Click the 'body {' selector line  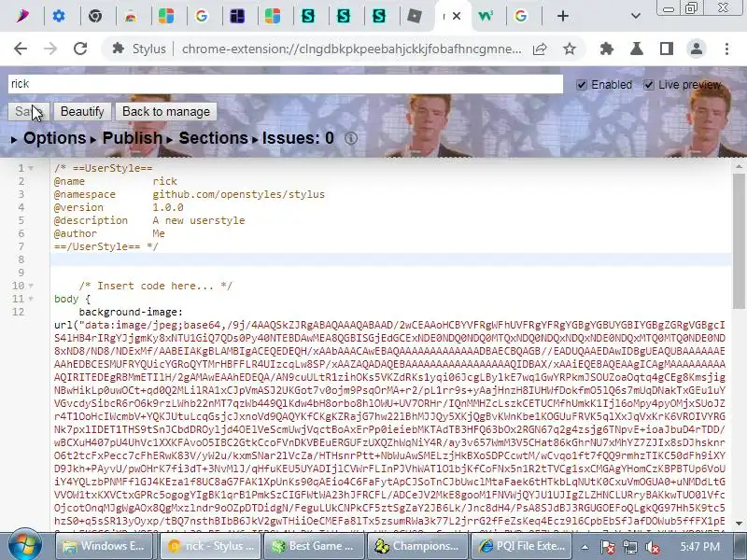click(x=73, y=299)
